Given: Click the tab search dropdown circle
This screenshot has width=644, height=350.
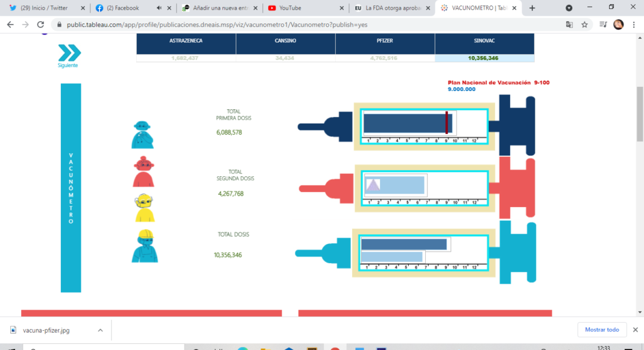Looking at the screenshot, I should (569, 8).
